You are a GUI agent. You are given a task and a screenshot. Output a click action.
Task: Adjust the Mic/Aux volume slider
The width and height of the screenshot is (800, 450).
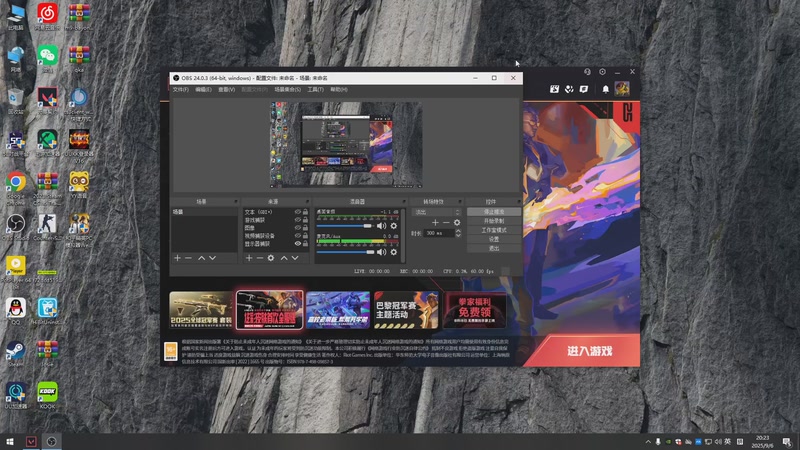[x=345, y=252]
